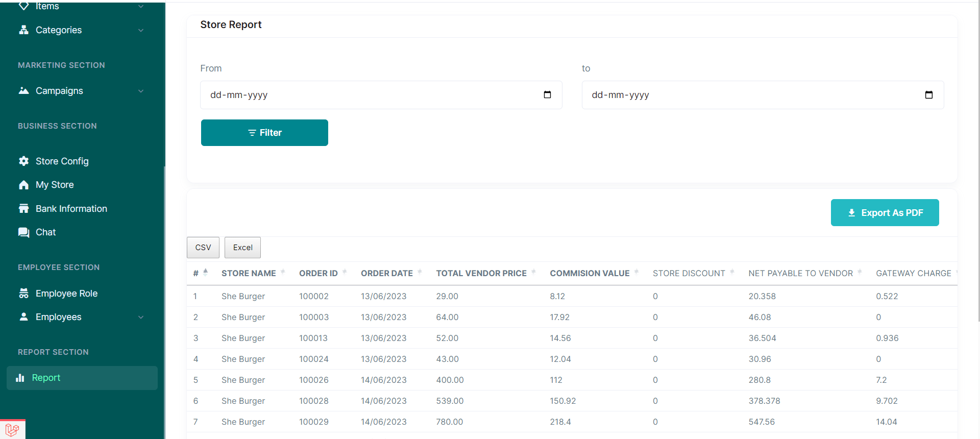Click the Bank Information icon
Image resolution: width=980 pixels, height=439 pixels.
[23, 209]
